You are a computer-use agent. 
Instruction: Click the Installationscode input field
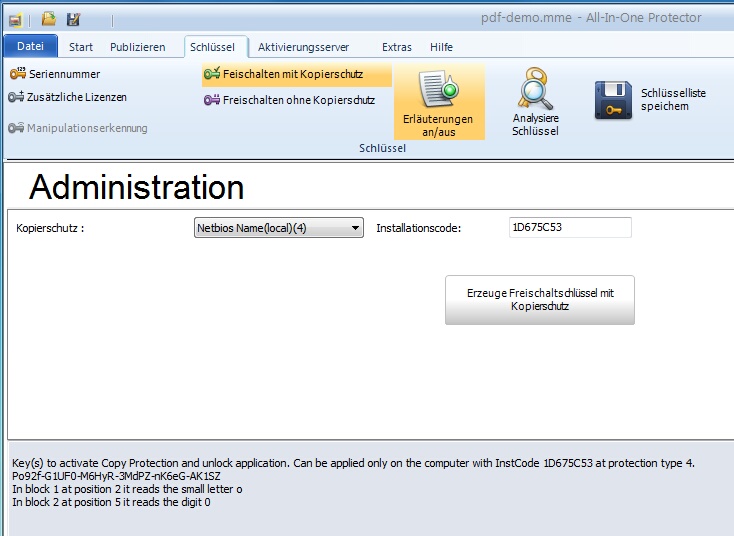(x=570, y=228)
